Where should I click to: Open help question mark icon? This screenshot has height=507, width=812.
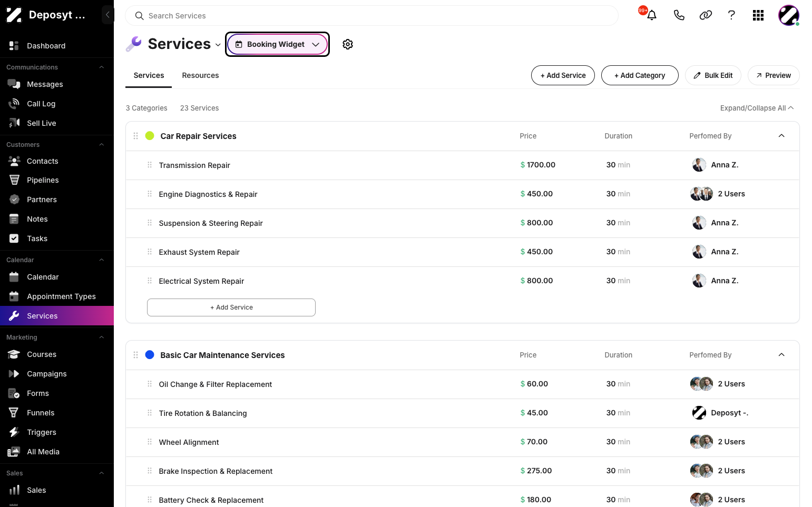(731, 15)
